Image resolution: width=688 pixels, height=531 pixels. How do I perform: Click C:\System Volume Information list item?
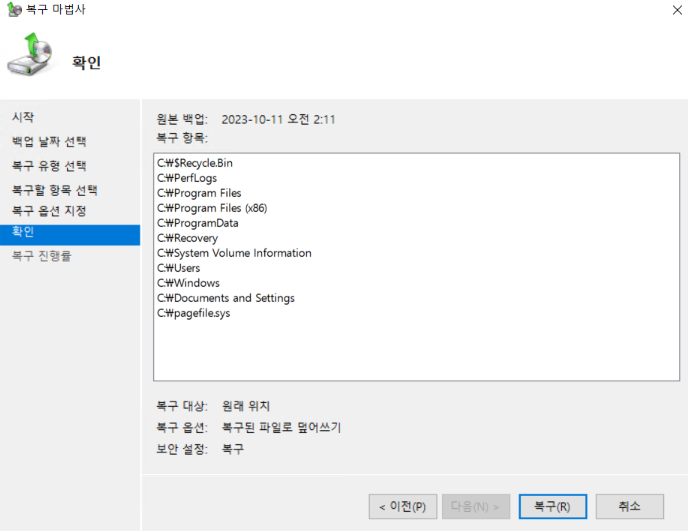click(x=234, y=253)
